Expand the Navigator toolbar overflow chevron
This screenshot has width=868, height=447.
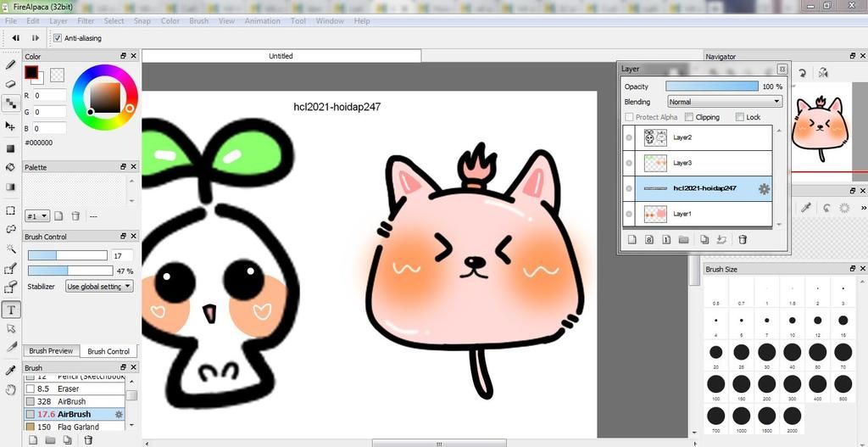[864, 208]
